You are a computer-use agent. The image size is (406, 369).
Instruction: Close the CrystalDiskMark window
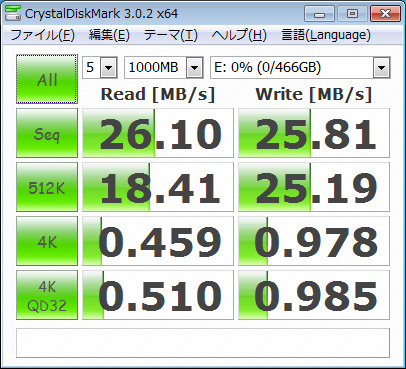pos(385,14)
